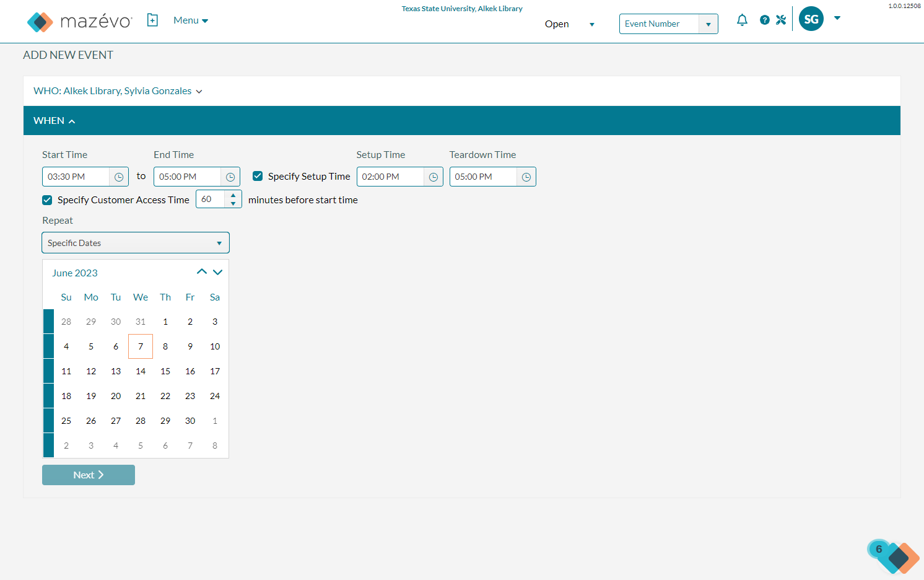924x580 pixels.
Task: Uncheck Specify Customer Access Time checkbox
Action: (47, 200)
